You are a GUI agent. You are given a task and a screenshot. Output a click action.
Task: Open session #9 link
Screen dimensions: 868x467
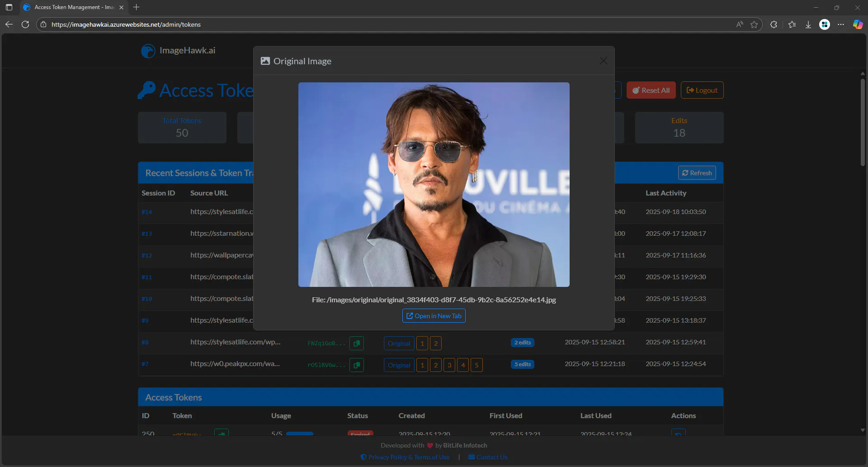click(145, 320)
